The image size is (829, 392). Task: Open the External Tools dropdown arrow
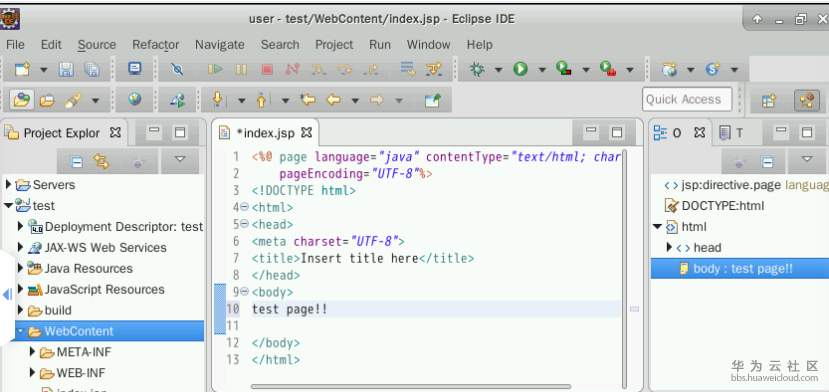tap(630, 70)
